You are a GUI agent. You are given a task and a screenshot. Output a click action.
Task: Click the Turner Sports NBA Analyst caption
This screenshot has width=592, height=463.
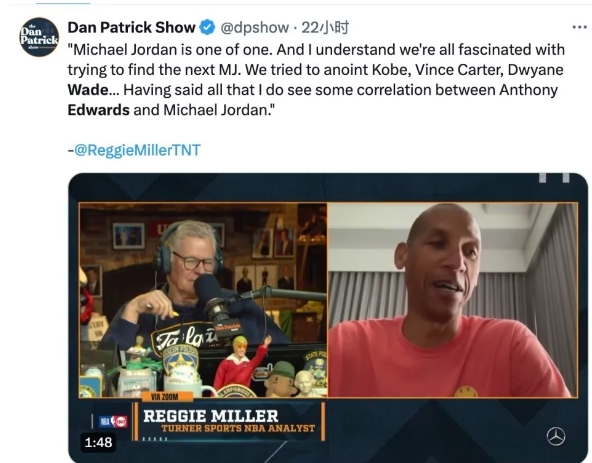tap(238, 428)
